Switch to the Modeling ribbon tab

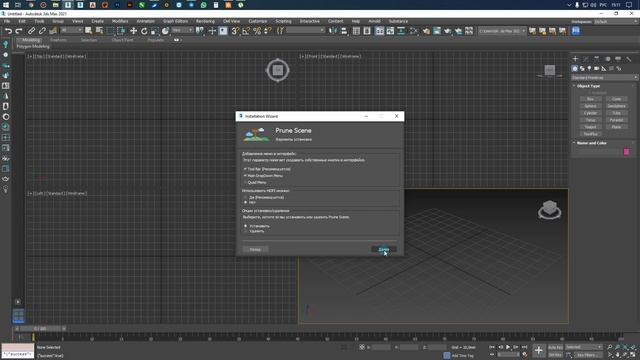coord(31,40)
